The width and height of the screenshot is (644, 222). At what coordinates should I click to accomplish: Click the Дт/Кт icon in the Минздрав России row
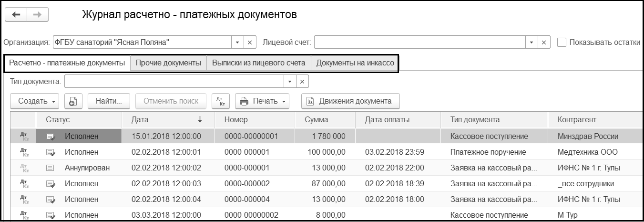(23, 137)
